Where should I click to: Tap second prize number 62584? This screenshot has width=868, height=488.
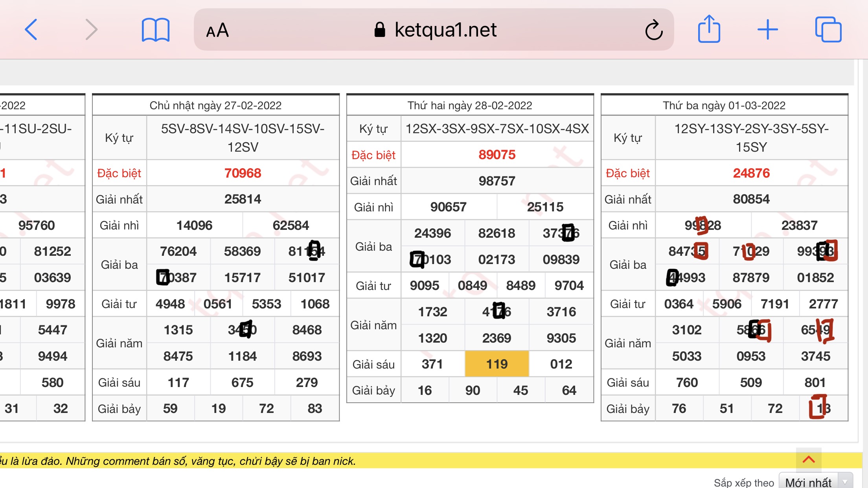(291, 225)
